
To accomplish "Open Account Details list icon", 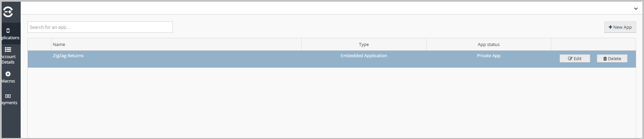I will [x=8, y=50].
